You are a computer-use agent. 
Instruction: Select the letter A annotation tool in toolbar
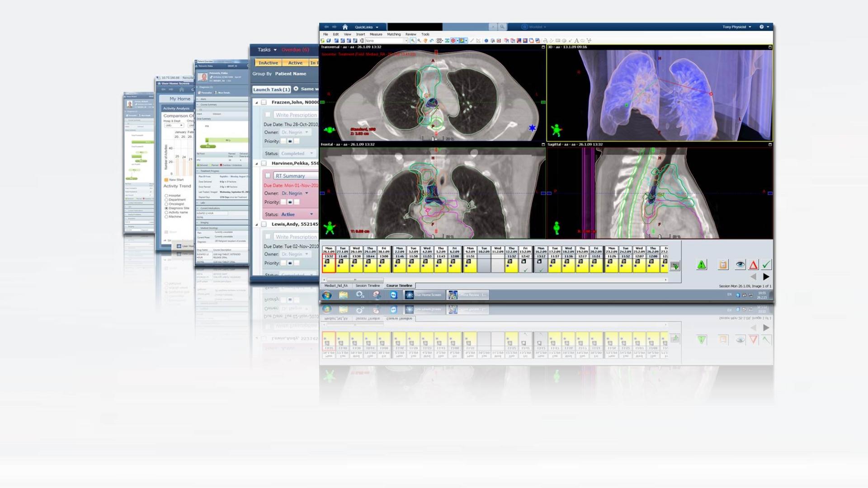click(576, 41)
